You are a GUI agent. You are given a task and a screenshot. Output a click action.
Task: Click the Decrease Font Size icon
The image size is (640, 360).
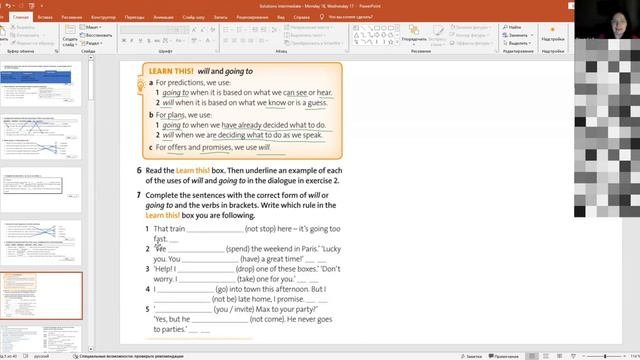[x=203, y=30]
